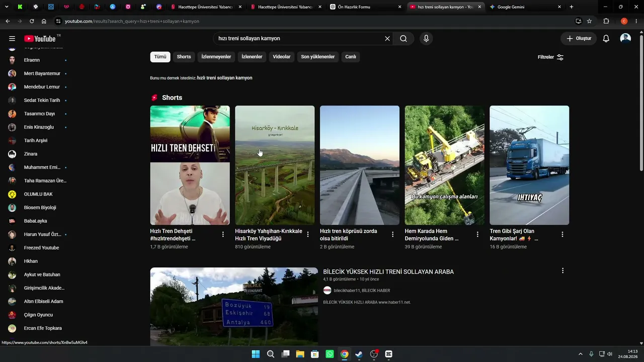Start voice search with the microphone
The width and height of the screenshot is (644, 362).
426,39
